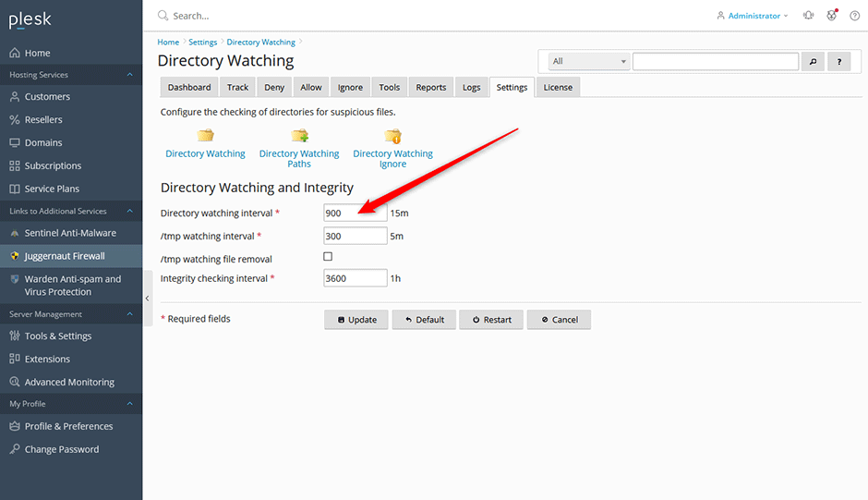
Task: Click the Settings breadcrumb link
Action: 202,43
